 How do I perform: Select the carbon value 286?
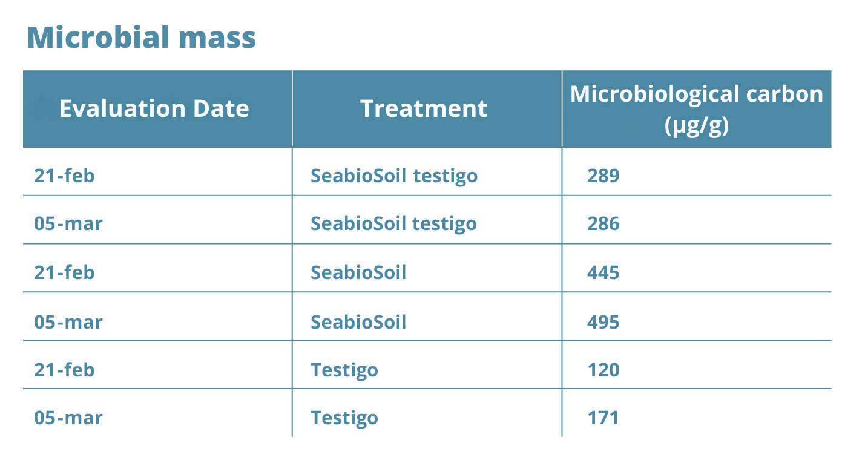click(603, 224)
